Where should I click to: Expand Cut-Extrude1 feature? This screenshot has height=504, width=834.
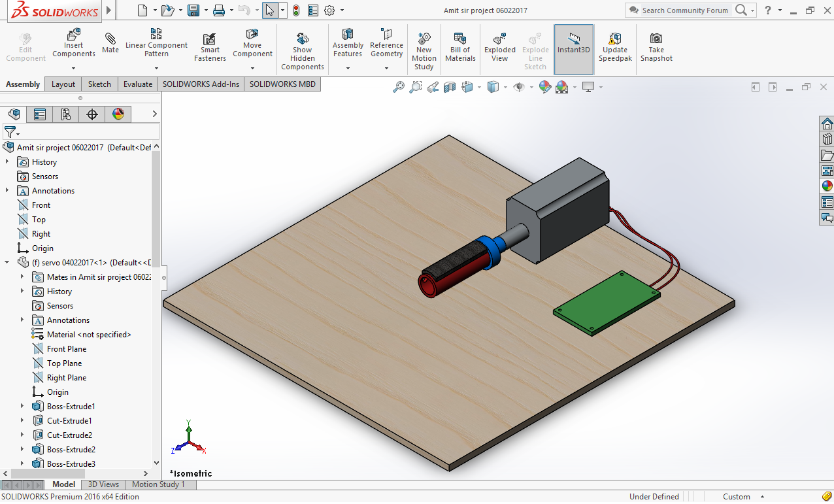click(22, 420)
